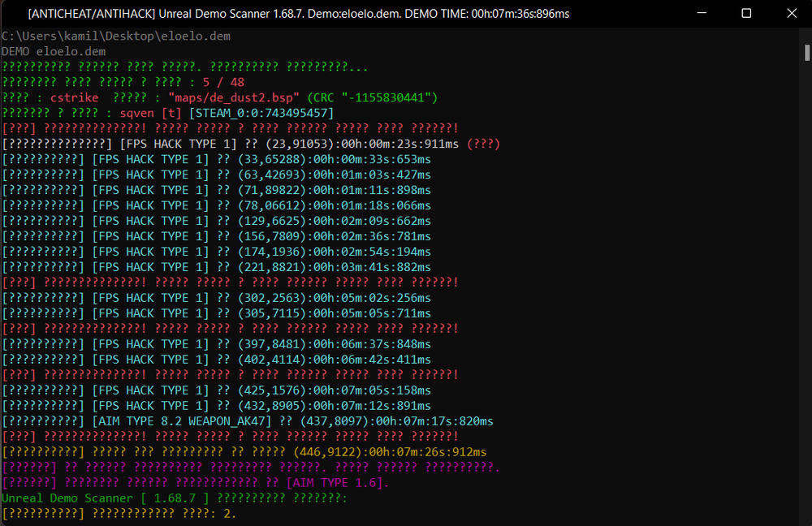This screenshot has height=526, width=812.
Task: Click the green "Unreal Demo Scanner [ 1.68.7 ]" line
Action: pos(175,498)
